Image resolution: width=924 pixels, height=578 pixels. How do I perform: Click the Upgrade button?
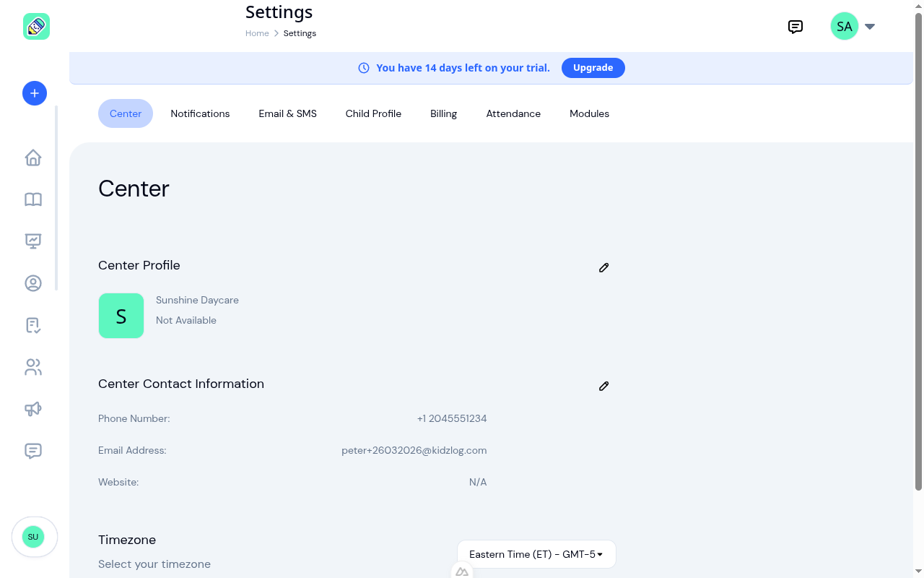593,68
